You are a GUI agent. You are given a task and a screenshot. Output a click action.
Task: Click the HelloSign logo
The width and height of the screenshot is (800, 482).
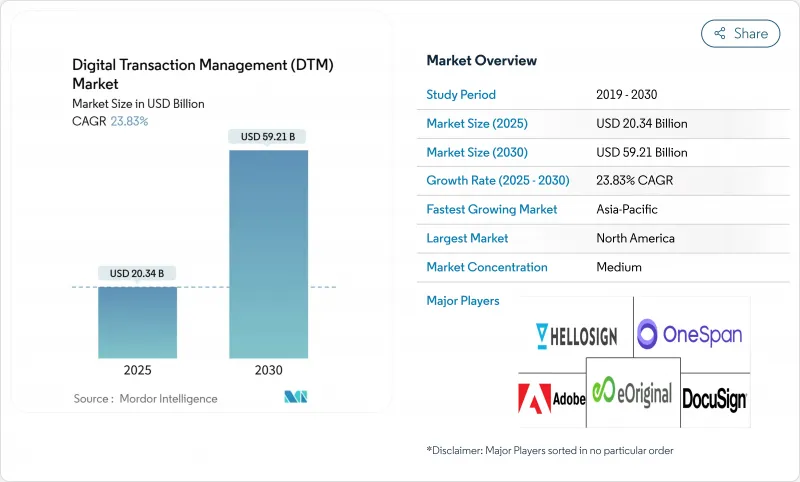[x=575, y=334]
